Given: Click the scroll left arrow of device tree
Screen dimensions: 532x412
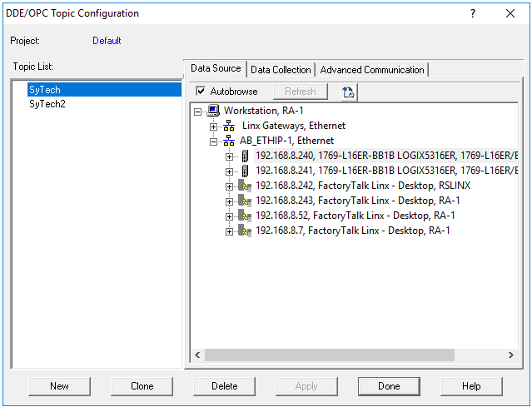Looking at the screenshot, I should click(198, 355).
